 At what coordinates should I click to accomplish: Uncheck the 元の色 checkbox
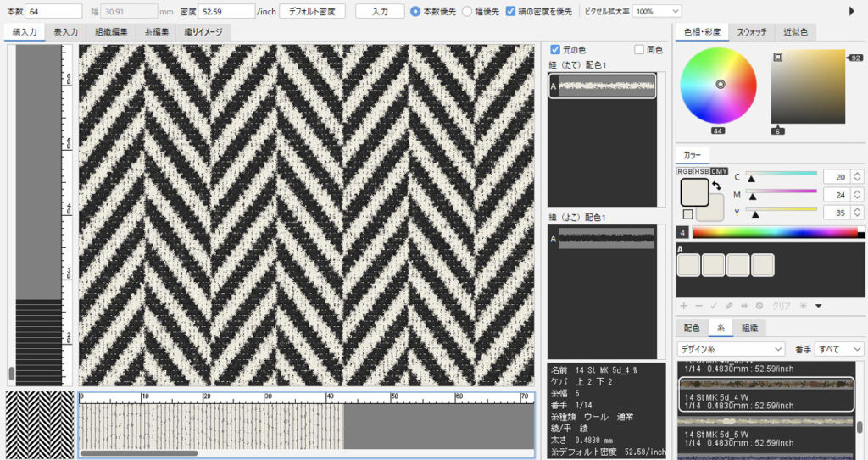point(555,50)
